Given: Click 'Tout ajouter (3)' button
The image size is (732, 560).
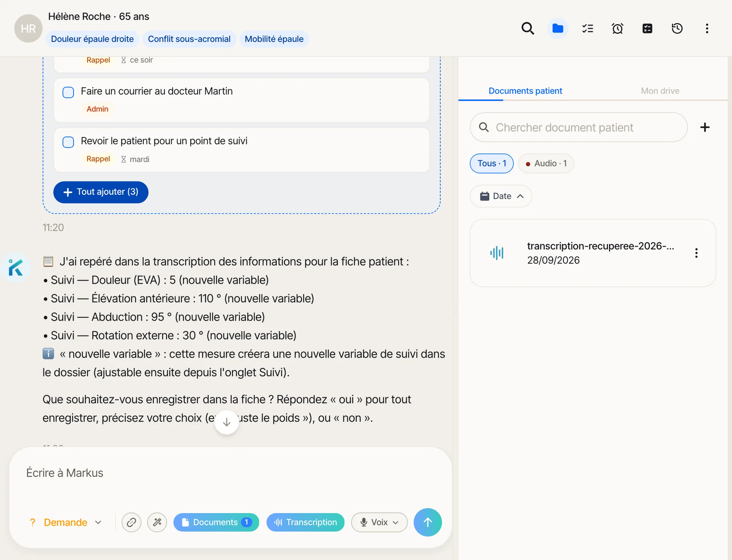Looking at the screenshot, I should click(x=101, y=192).
